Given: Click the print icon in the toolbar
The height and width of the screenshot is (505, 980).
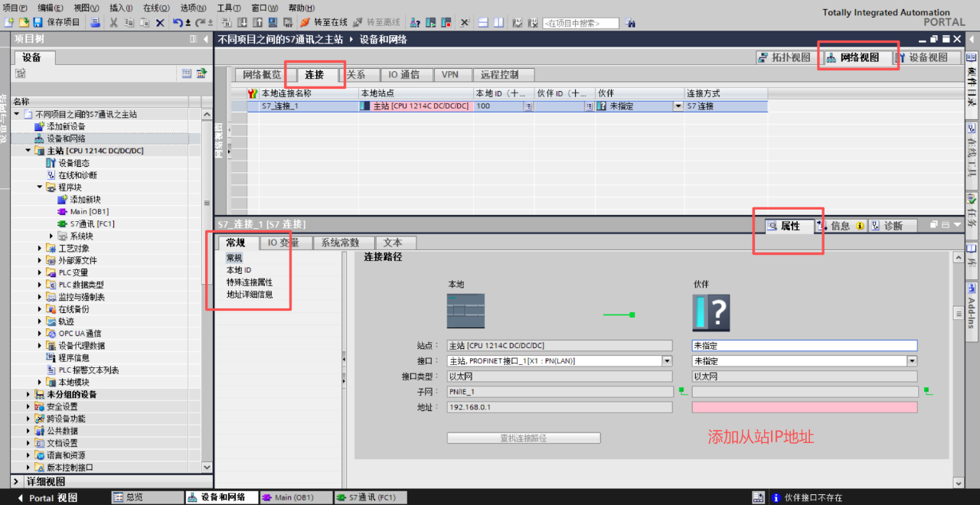Looking at the screenshot, I should (96, 22).
